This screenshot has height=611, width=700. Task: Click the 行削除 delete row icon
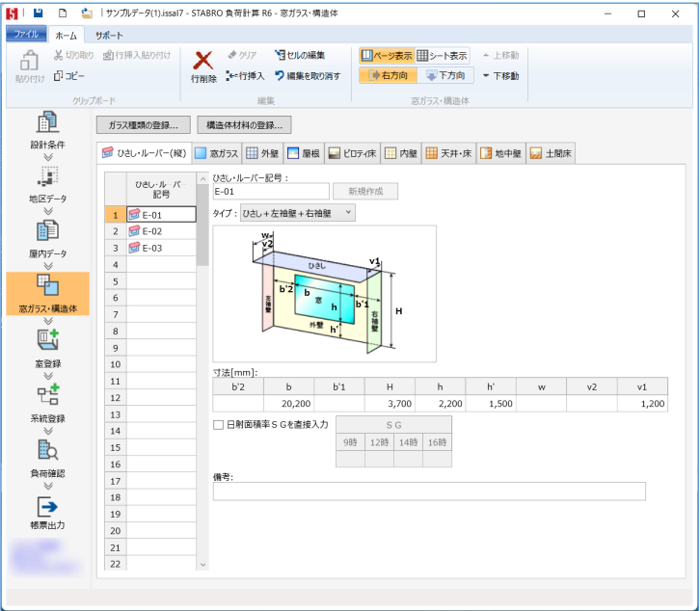pyautogui.click(x=202, y=64)
